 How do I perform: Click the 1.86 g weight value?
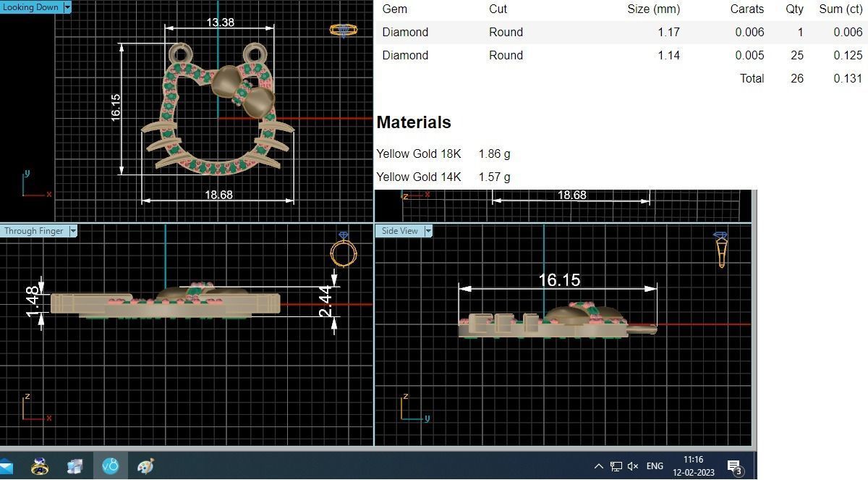[x=494, y=153]
